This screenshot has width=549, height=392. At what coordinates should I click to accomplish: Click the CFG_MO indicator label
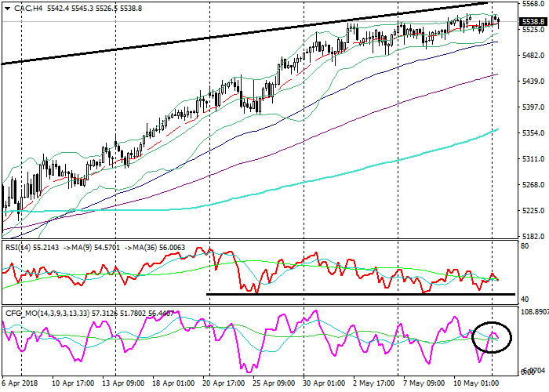click(24, 312)
